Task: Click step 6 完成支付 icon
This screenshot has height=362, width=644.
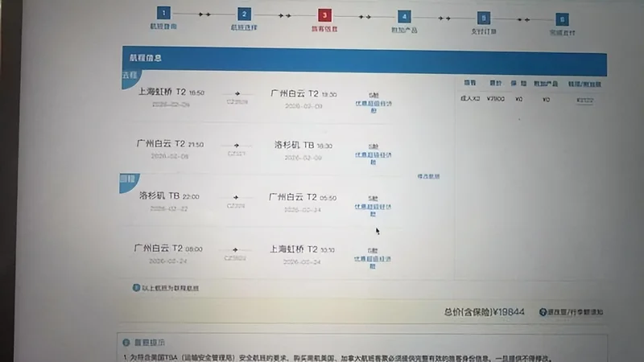Action: click(x=562, y=19)
